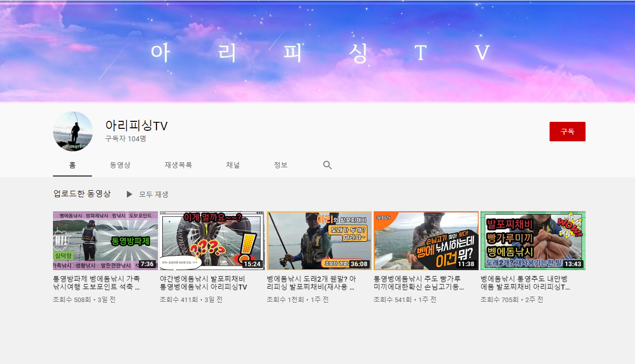The height and width of the screenshot is (364, 635).
Task: Click title '야간벵에돔낚시 발포찌채비'
Action: [203, 283]
